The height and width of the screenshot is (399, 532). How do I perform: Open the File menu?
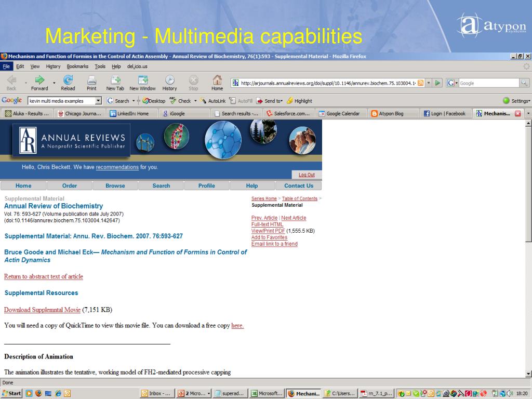[6, 66]
